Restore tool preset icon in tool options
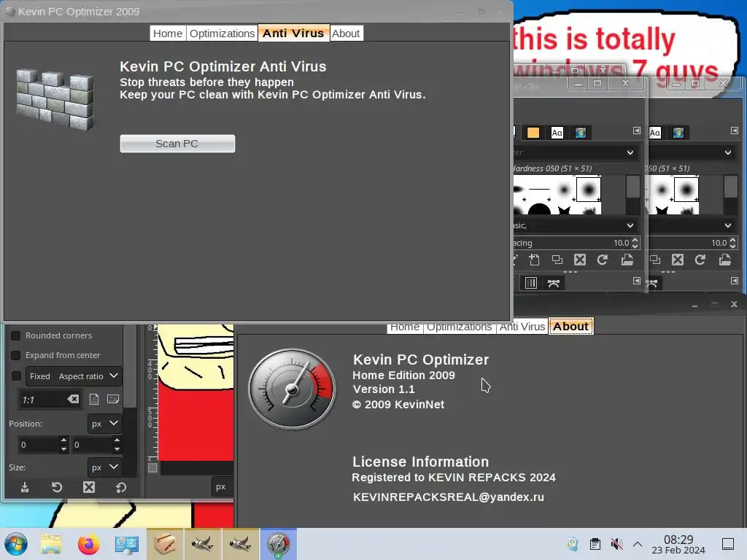The width and height of the screenshot is (747, 560). pos(57,487)
